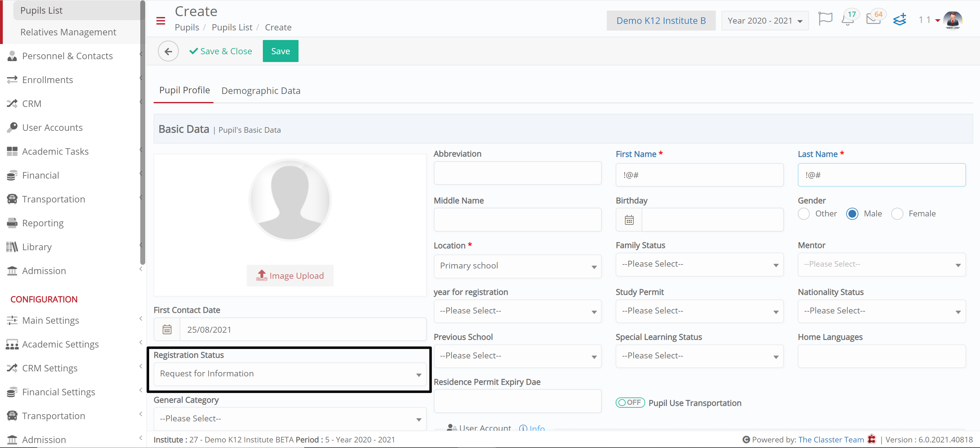This screenshot has height=448, width=980.
Task: Open the flag icon in header
Action: click(x=825, y=19)
